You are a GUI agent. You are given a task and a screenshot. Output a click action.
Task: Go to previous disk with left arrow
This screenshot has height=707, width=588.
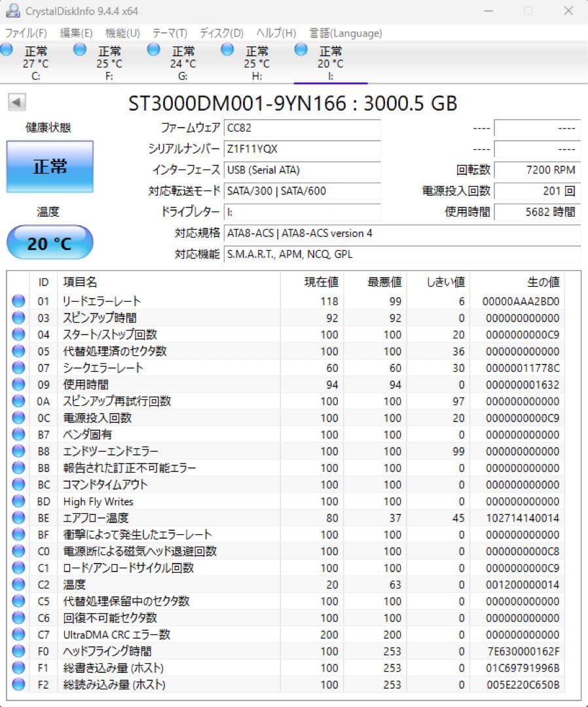coord(16,102)
